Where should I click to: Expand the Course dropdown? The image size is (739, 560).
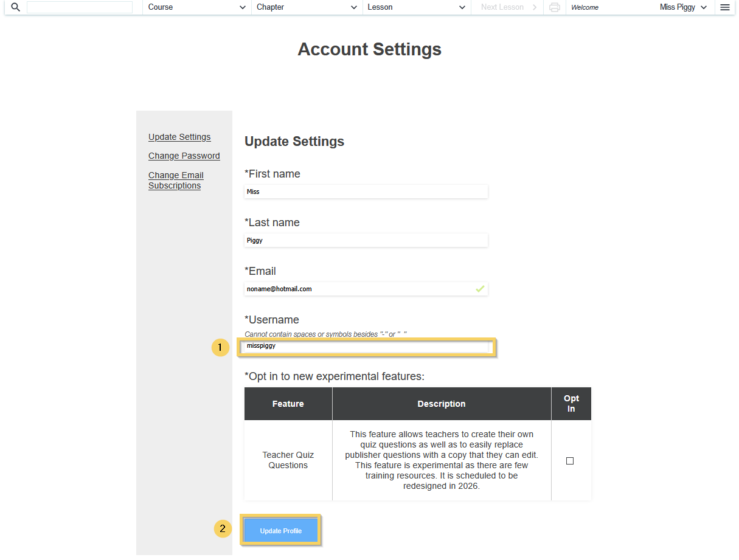(x=196, y=7)
